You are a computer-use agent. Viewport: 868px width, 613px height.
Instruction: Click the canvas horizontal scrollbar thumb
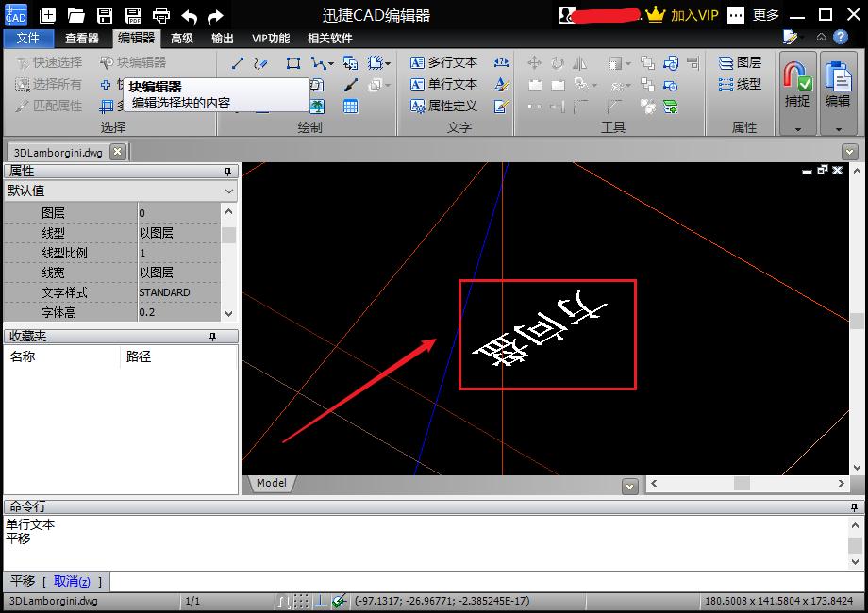[x=742, y=484]
